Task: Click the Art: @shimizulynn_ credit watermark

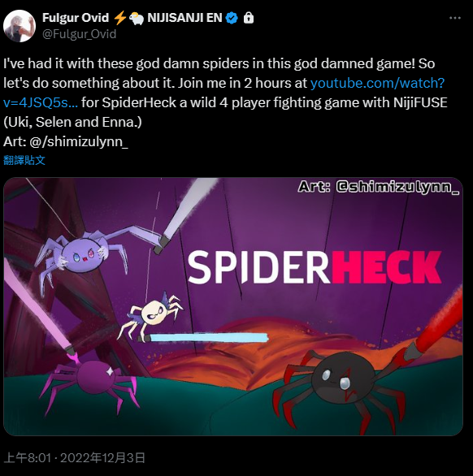Action: 379,187
